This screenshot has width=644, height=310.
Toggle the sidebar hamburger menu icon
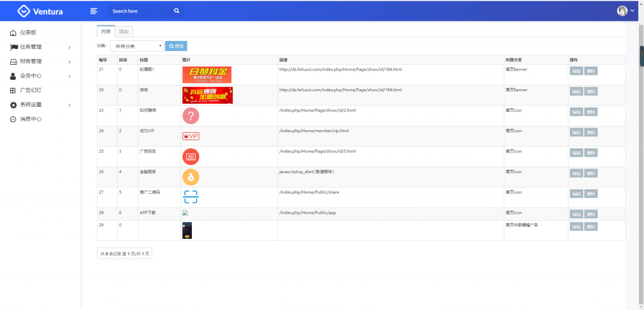(x=94, y=11)
